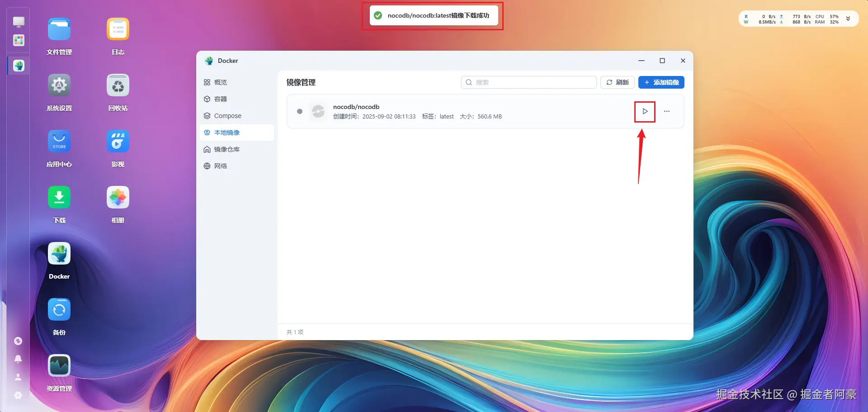Click the green check icon in the notification
The width and height of the screenshot is (868, 412).
coord(378,15)
